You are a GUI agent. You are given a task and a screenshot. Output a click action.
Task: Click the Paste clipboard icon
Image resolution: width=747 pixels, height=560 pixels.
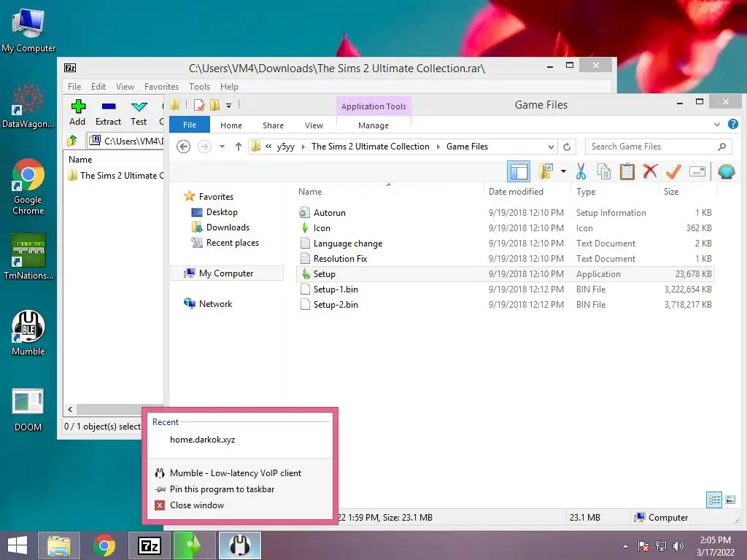627,171
